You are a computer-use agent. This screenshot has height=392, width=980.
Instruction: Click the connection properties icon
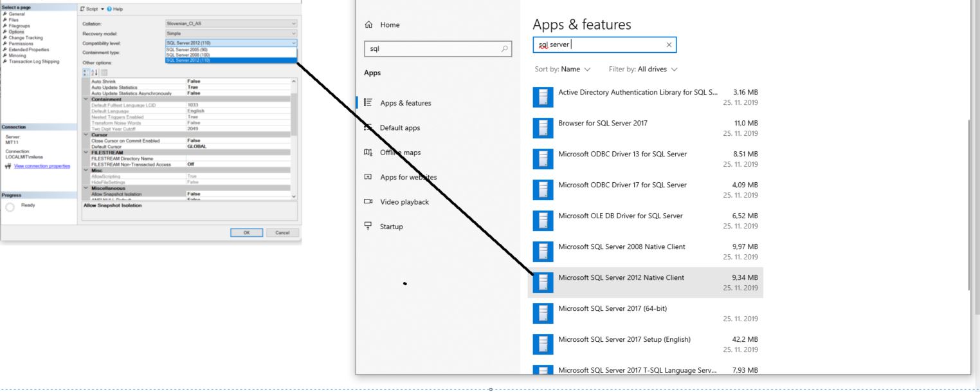pyautogui.click(x=7, y=165)
